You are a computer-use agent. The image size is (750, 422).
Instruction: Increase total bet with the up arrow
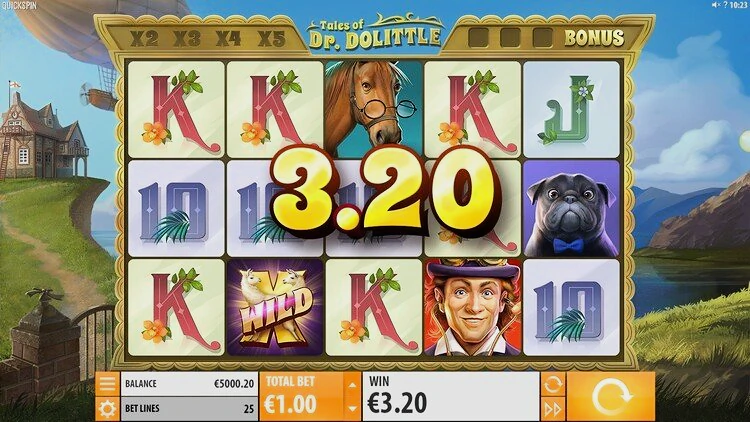(352, 385)
